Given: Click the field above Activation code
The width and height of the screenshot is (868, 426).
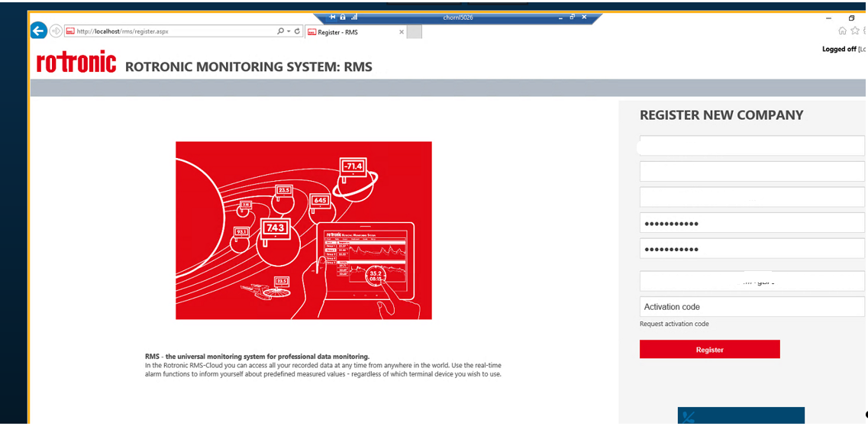Looking at the screenshot, I should point(752,281).
